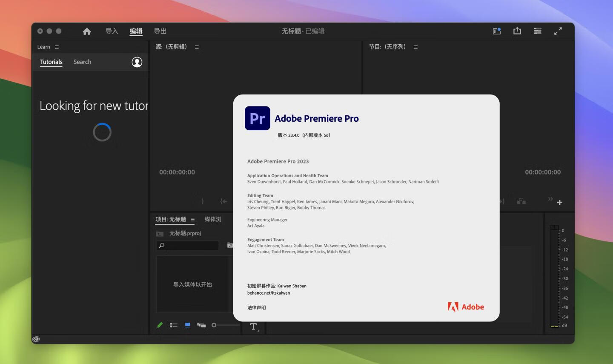
Task: Click the window title 无标题- 已编辑
Action: [x=303, y=31]
